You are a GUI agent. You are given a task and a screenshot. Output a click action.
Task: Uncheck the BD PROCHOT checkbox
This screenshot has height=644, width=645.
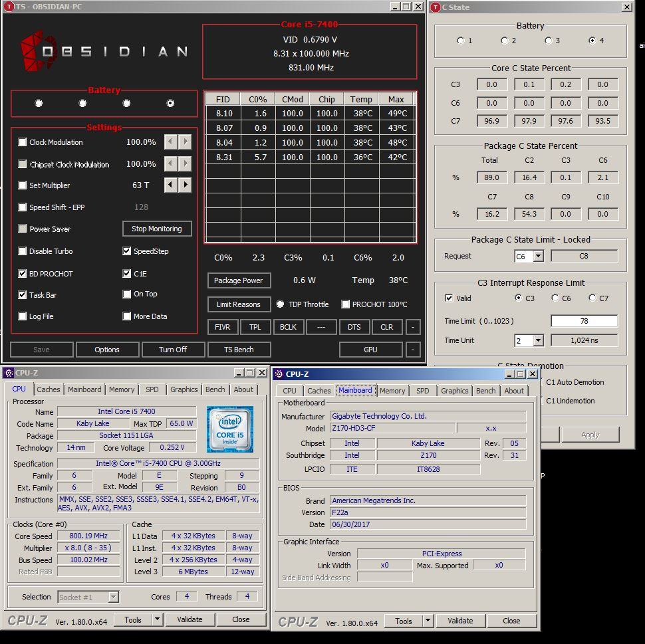tap(23, 273)
